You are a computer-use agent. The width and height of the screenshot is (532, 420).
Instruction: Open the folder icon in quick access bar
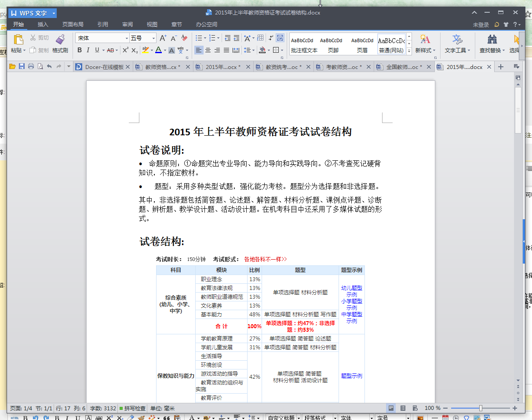click(x=12, y=67)
